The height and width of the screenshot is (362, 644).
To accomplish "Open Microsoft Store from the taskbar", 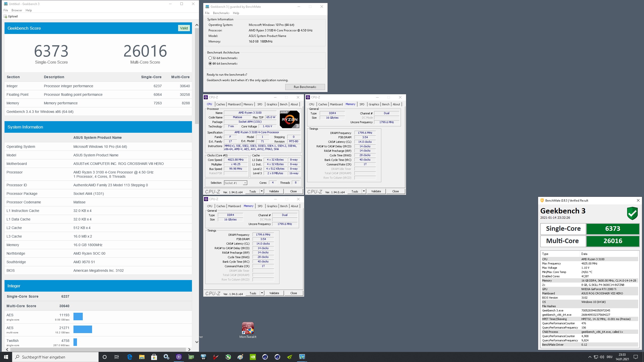I will (x=154, y=357).
